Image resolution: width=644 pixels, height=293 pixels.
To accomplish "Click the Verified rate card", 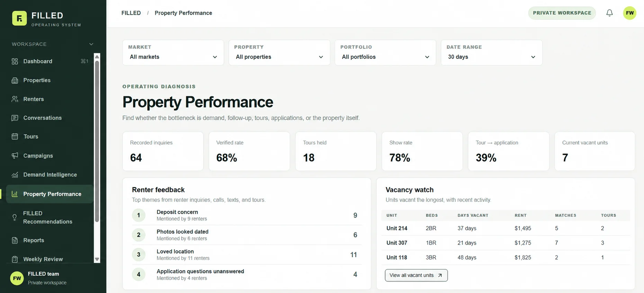I will coord(249,151).
